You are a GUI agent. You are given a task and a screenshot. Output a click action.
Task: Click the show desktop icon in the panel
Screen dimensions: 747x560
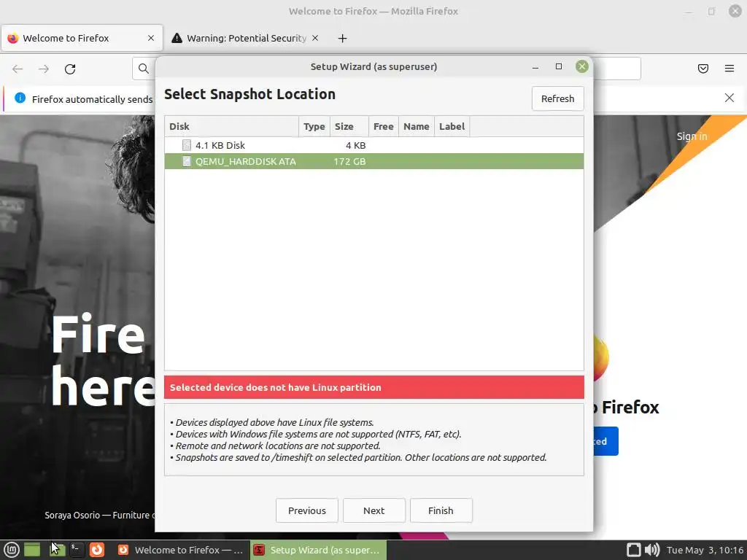pos(32,550)
